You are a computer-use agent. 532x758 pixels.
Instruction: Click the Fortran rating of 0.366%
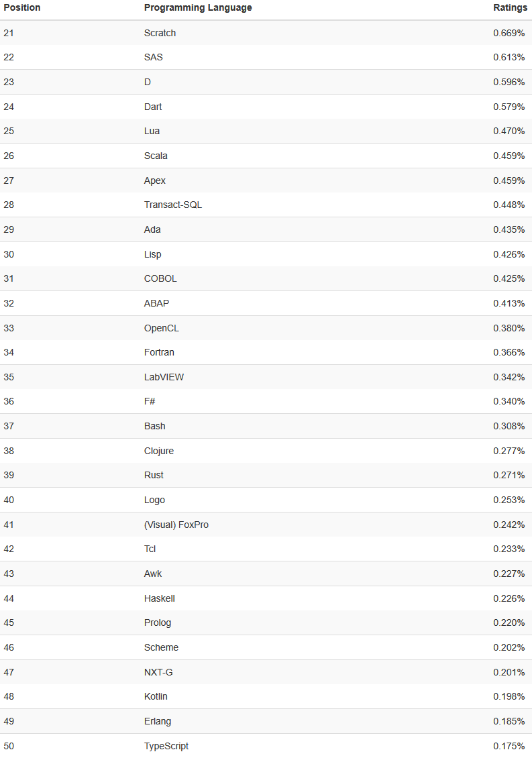point(509,352)
